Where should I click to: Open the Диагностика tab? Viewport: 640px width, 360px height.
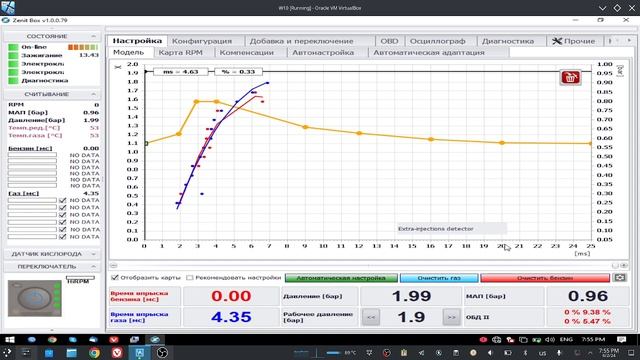[x=507, y=41]
